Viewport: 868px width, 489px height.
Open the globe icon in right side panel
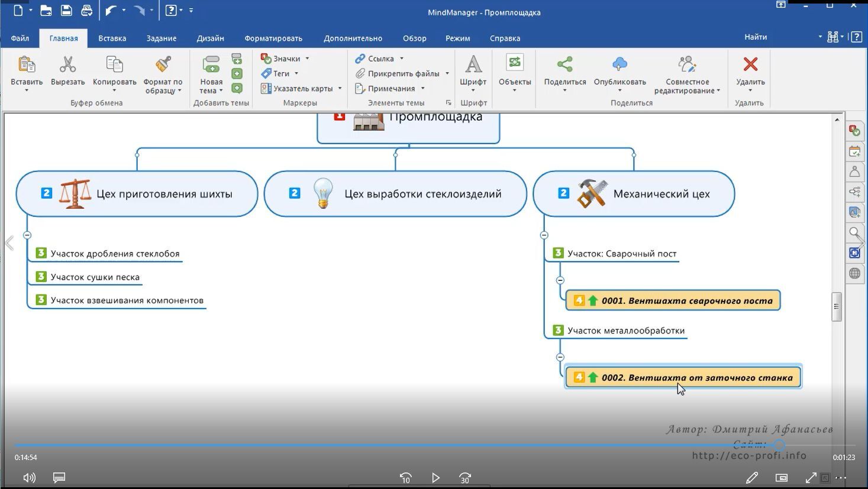pos(854,273)
